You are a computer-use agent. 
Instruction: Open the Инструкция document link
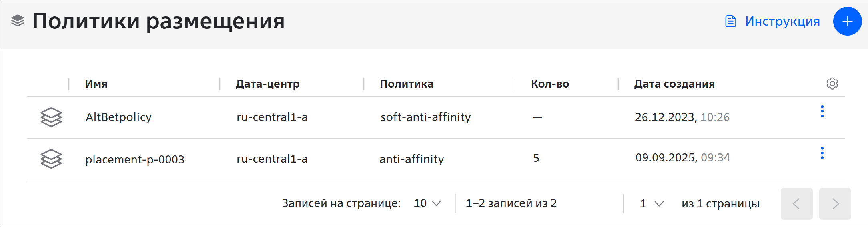782,21
